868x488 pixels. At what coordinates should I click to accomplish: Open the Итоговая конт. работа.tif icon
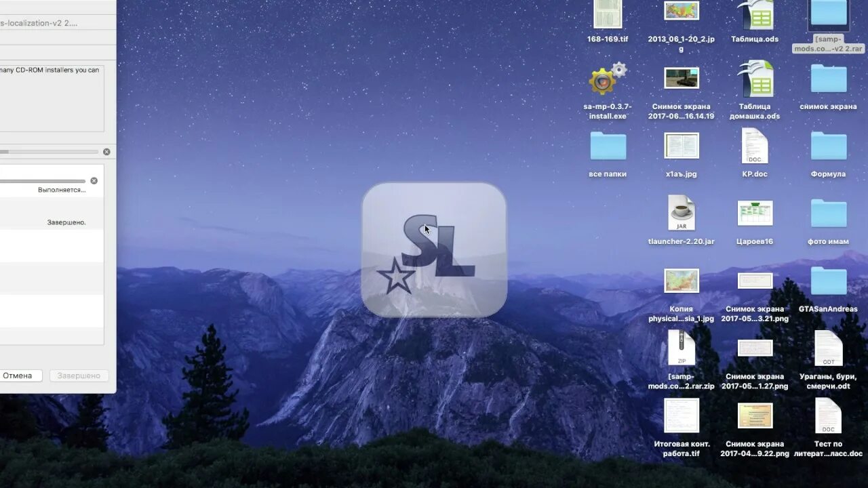682,415
